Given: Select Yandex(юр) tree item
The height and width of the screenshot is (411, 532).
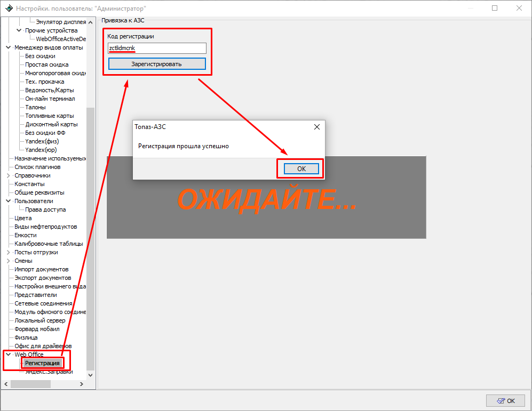Looking at the screenshot, I should 41,150.
